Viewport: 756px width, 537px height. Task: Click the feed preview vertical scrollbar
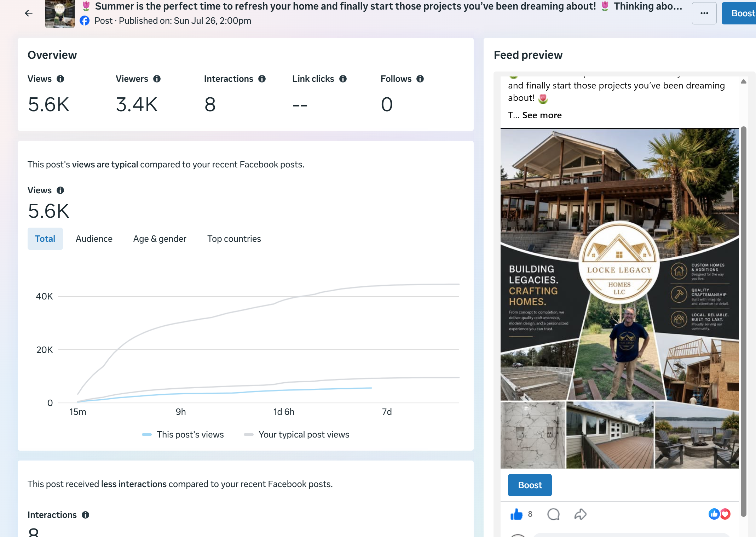[x=743, y=321]
